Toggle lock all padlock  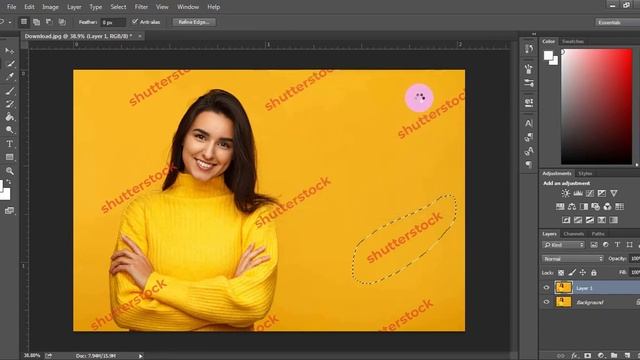594,273
